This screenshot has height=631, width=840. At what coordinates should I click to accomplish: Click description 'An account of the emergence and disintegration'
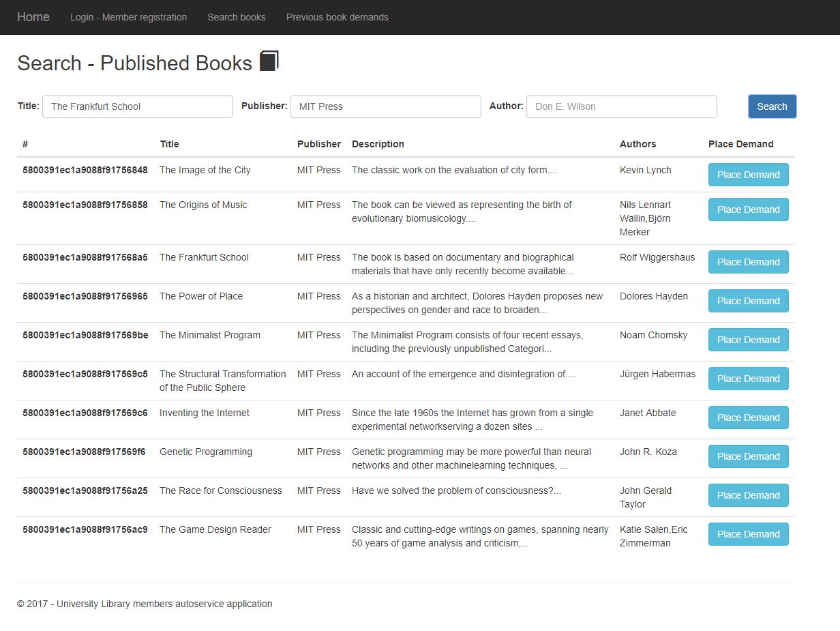(464, 374)
